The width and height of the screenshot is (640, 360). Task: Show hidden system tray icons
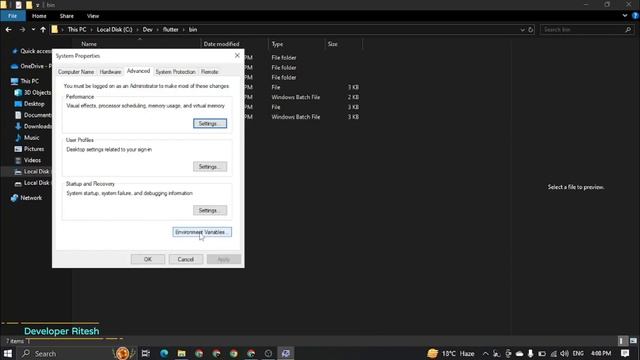click(x=485, y=353)
